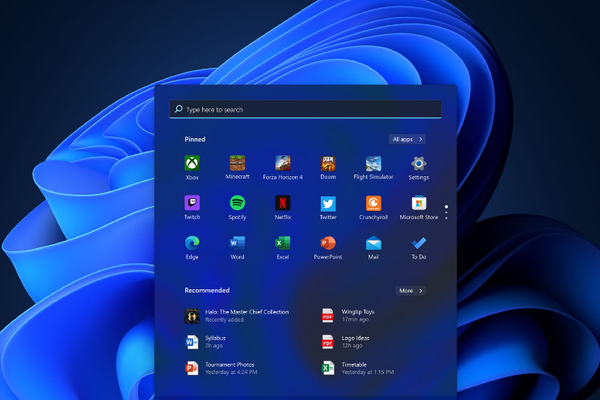This screenshot has width=600, height=400.
Task: Click the '2h ago' label under Syllabus
Action: point(214,346)
